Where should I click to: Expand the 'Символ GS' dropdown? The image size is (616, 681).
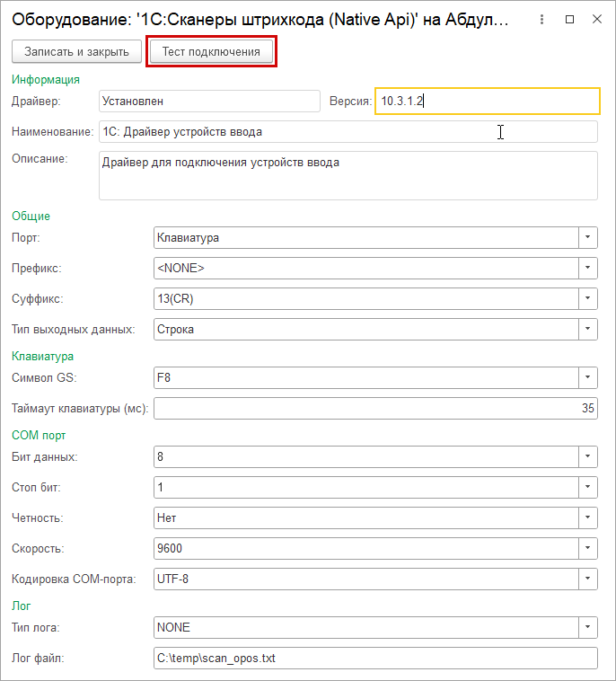[x=587, y=378]
